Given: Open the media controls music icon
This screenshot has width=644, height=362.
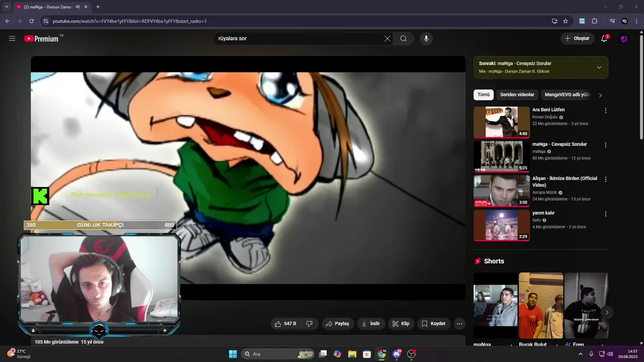Looking at the screenshot, I should (612, 21).
